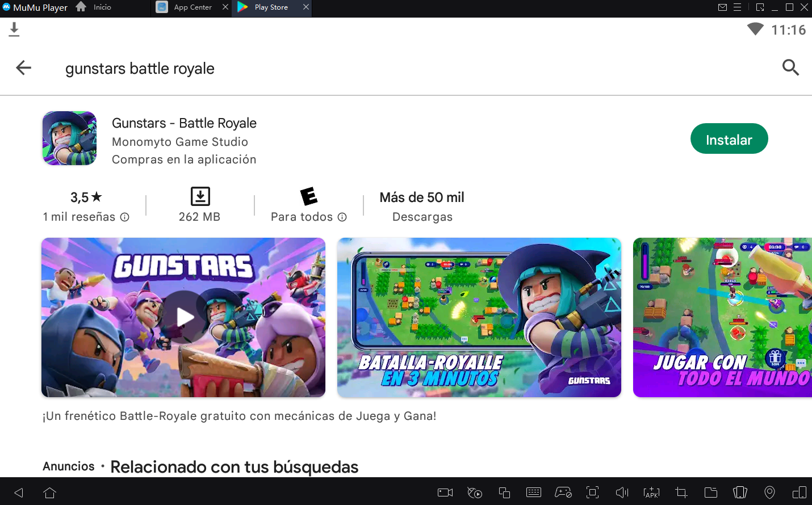Click the search magnifier icon
This screenshot has height=505, width=812.
coord(790,68)
